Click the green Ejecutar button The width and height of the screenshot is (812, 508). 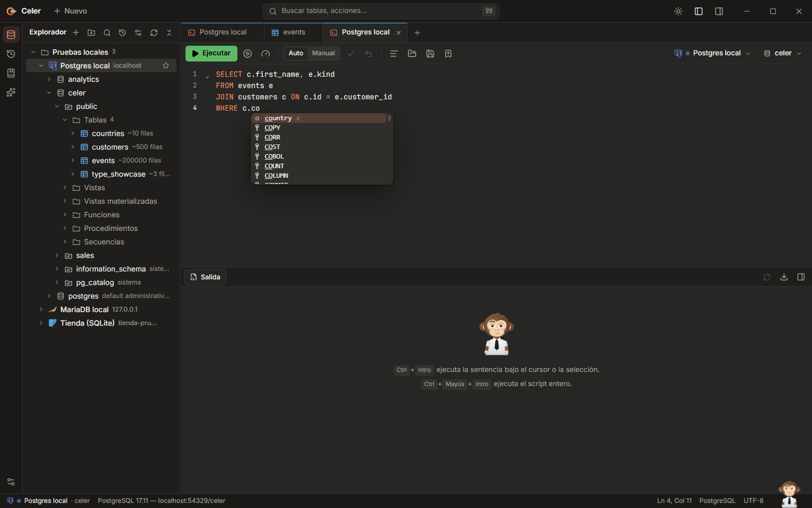(x=211, y=54)
